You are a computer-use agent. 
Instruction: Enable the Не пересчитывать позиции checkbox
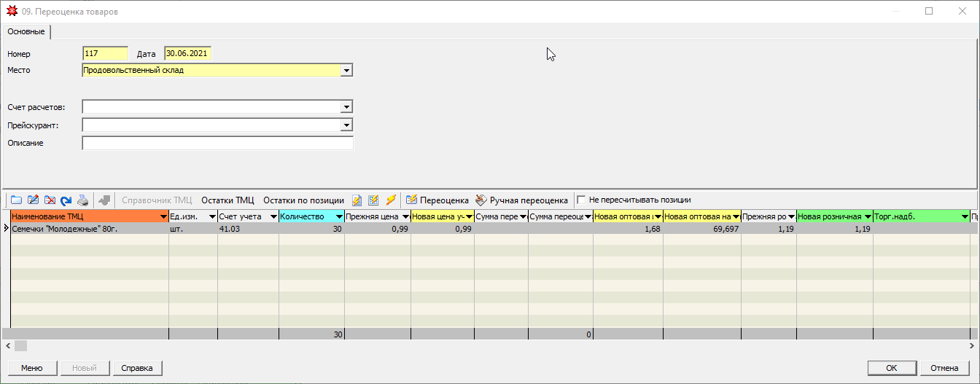pyautogui.click(x=582, y=200)
